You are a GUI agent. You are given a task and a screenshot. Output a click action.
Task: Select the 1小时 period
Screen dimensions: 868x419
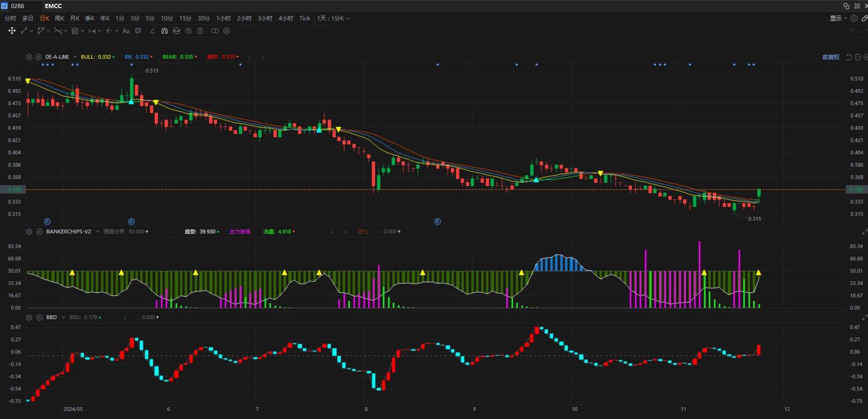click(224, 18)
